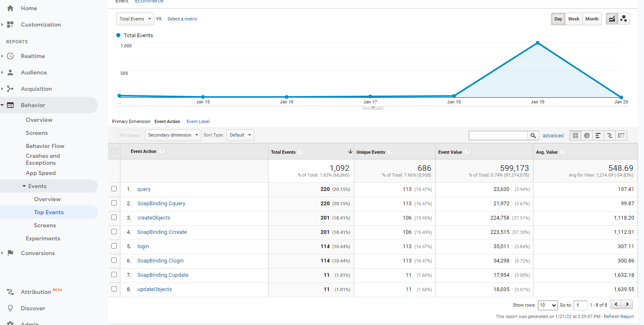Switch to motion chart icon
Screen dimensions: 644x325
(624, 19)
